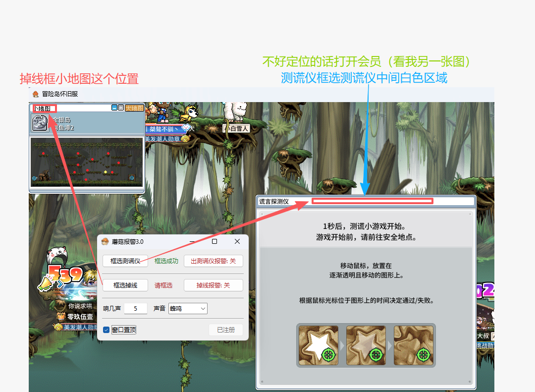Click the text 游戏开始前，请前往安全地点。
This screenshot has width=535, height=392.
click(x=367, y=237)
